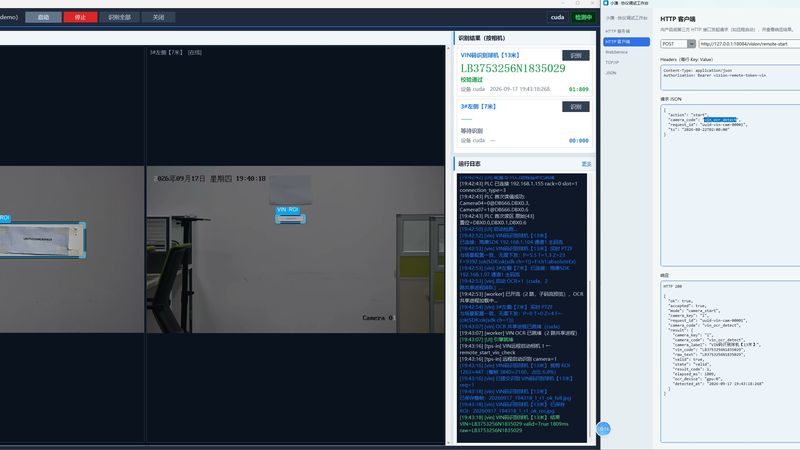Click recognize button on VIN 13米 camera card
Screen dimensions: 800x450
pos(576,55)
